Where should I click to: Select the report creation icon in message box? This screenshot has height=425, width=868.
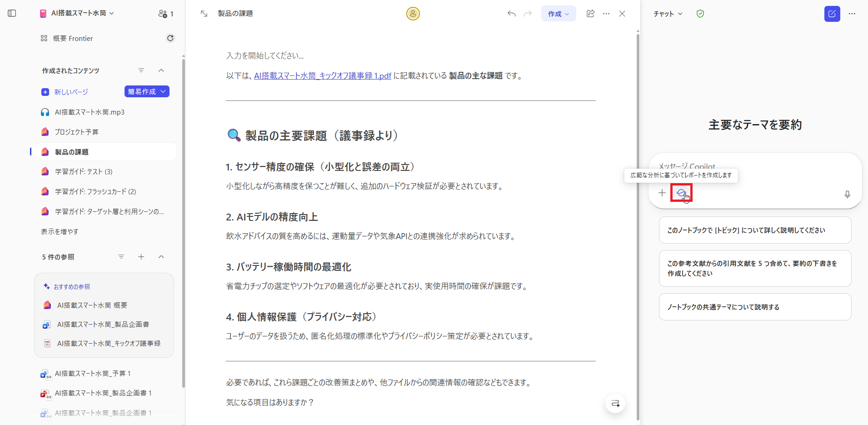tap(681, 193)
